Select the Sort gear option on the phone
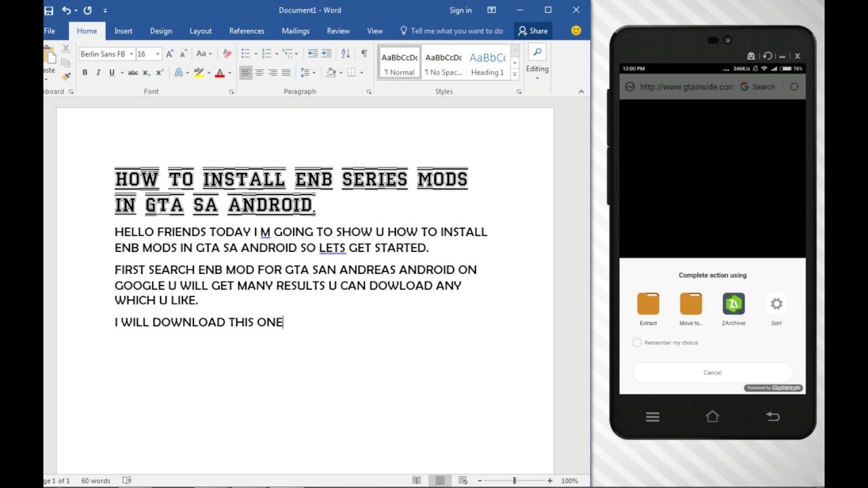This screenshot has height=488, width=868. point(776,304)
